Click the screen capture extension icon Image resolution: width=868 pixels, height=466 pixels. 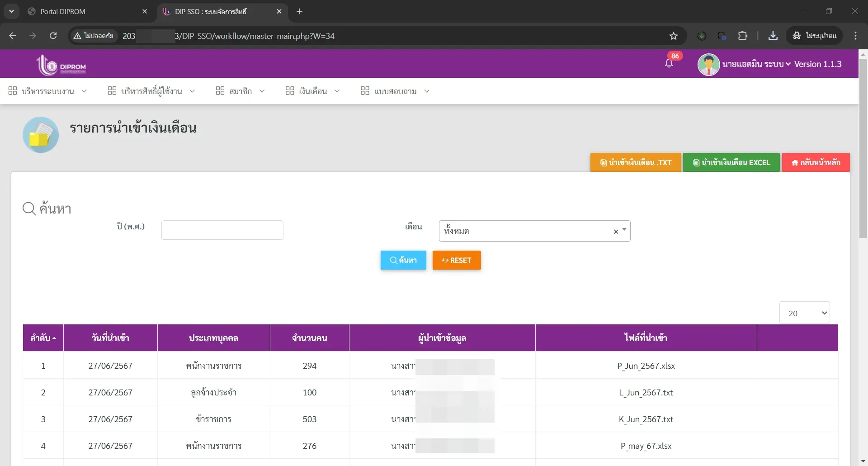click(x=722, y=36)
